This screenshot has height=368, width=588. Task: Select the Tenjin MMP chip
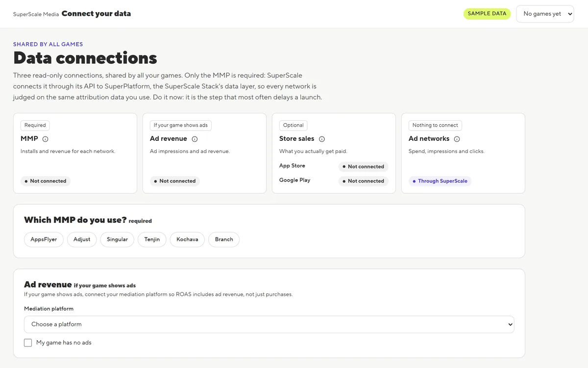(152, 239)
